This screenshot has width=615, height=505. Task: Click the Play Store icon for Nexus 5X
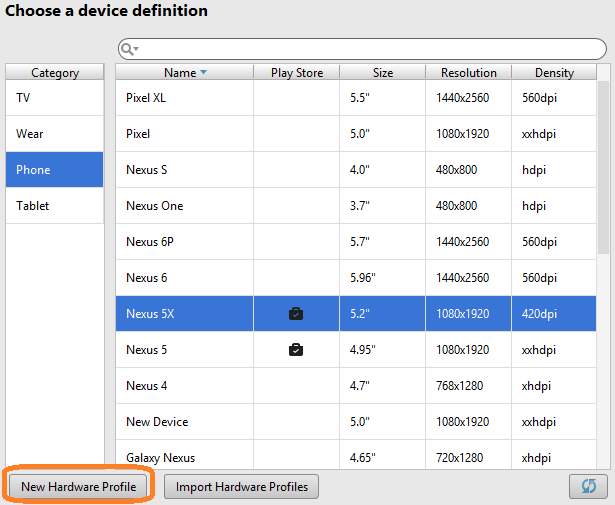[x=296, y=314]
